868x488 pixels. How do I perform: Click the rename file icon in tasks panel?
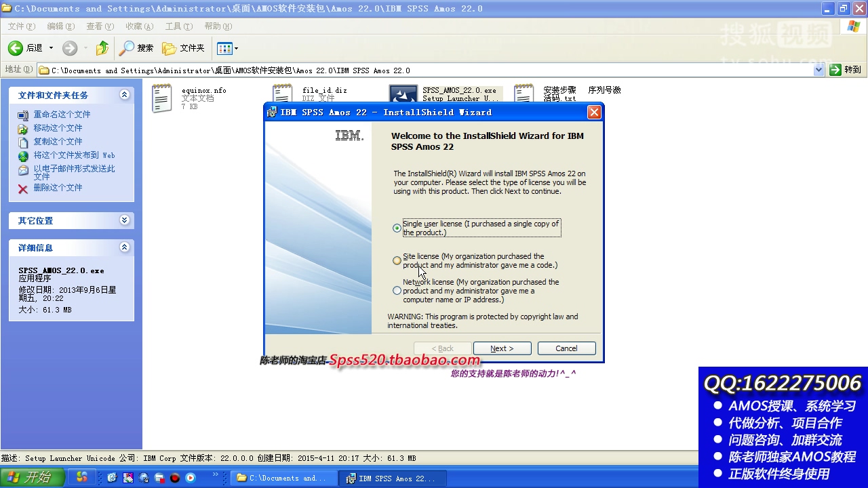click(23, 115)
